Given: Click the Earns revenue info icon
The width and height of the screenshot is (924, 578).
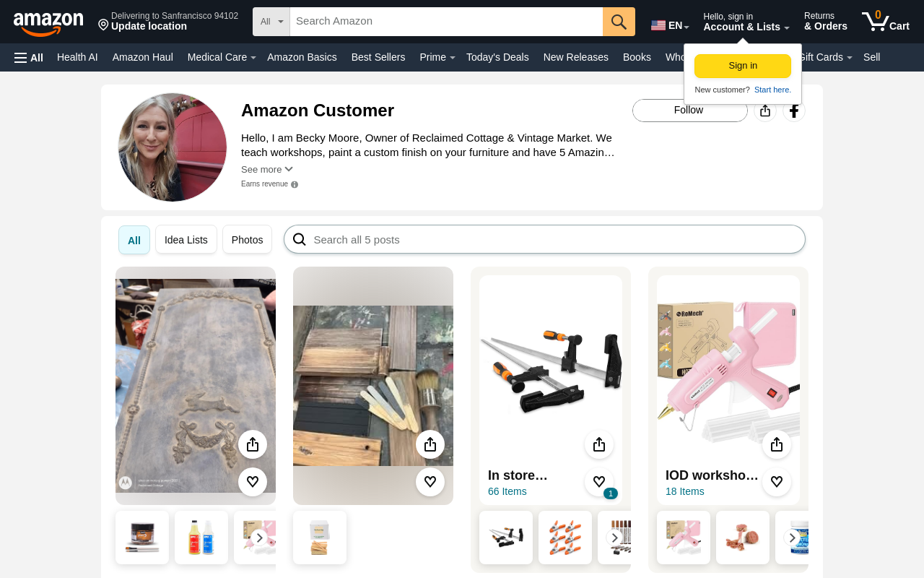Looking at the screenshot, I should [295, 185].
